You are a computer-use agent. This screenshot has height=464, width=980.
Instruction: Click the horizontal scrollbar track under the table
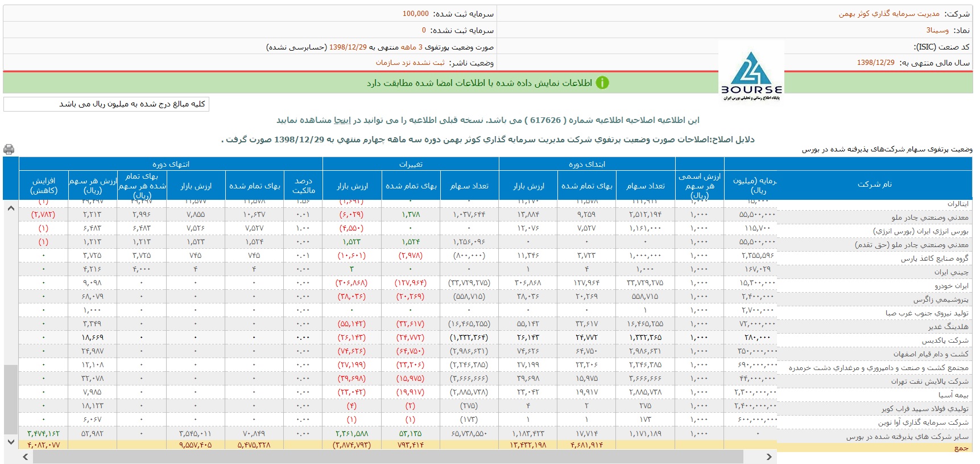[x=751, y=457]
